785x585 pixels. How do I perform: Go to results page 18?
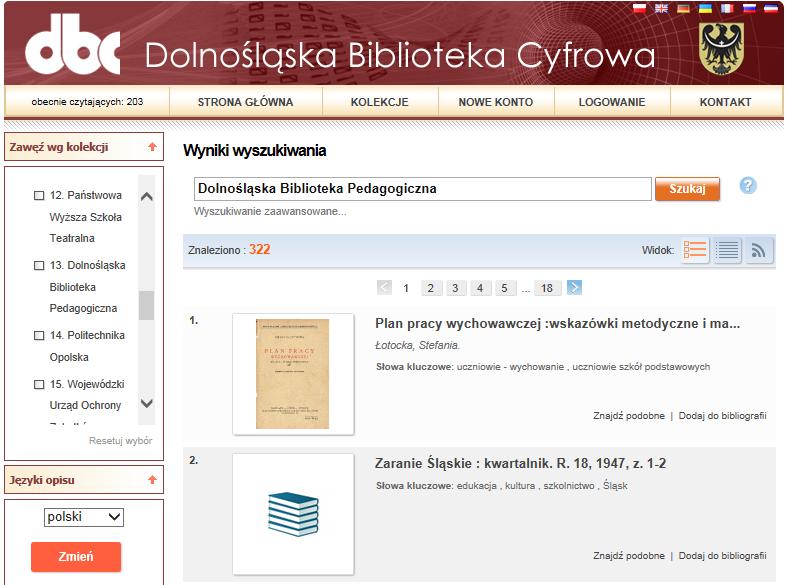547,288
